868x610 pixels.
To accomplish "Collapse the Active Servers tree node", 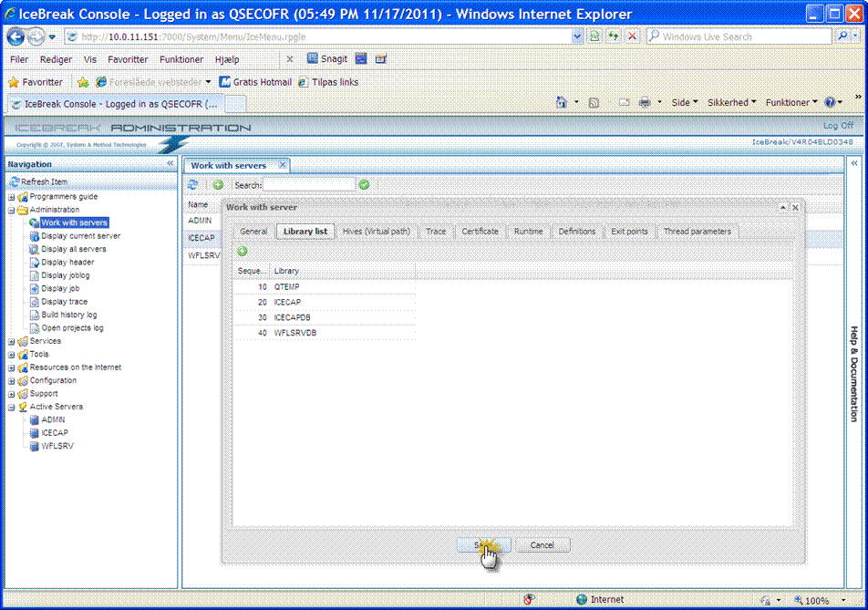I will point(11,408).
